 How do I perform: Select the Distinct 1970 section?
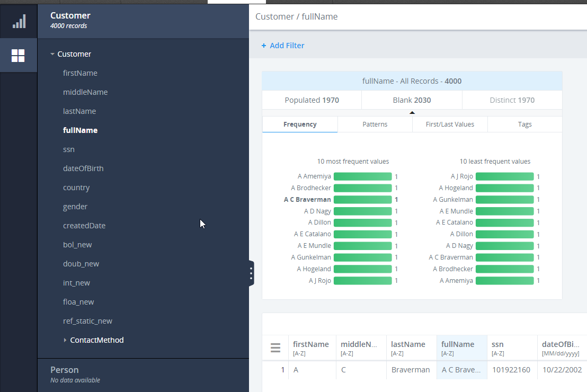coord(512,100)
